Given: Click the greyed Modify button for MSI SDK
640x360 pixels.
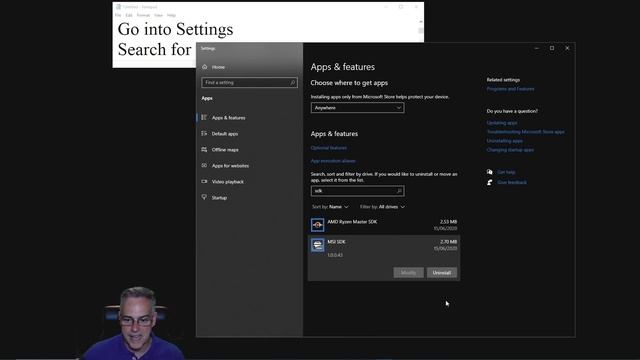Looking at the screenshot, I should click(409, 273).
